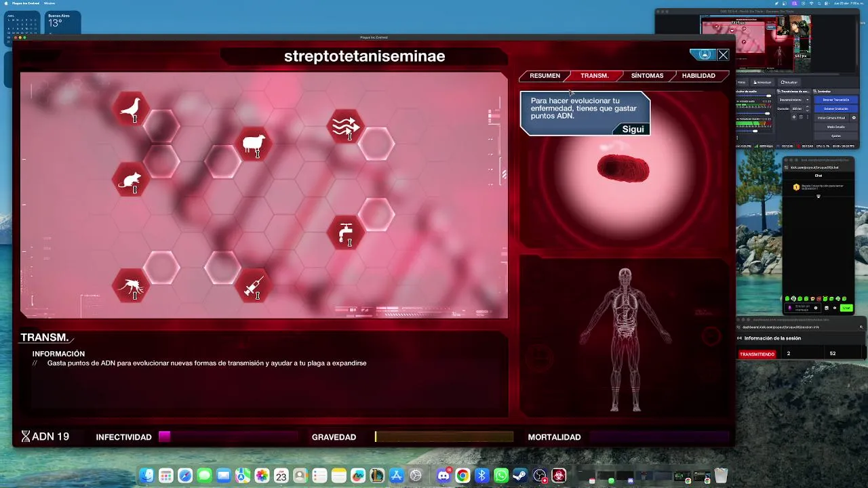Click the Gravedad progress bar
This screenshot has width=868, height=488.
point(444,437)
